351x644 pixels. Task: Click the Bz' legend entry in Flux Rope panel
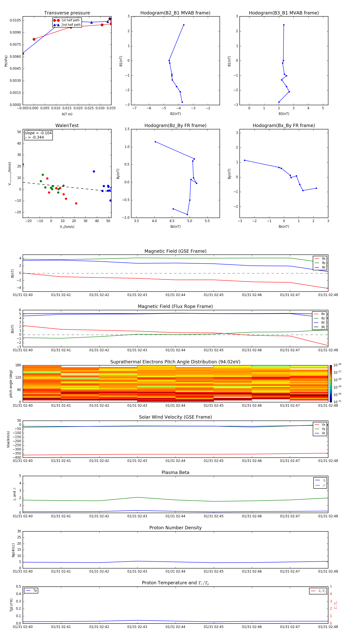pos(320,323)
